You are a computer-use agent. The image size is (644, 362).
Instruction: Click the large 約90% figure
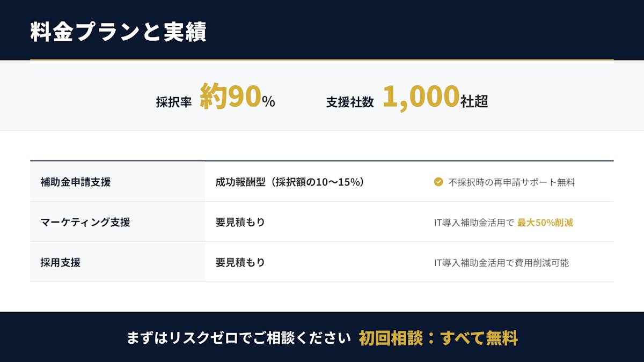(237, 98)
